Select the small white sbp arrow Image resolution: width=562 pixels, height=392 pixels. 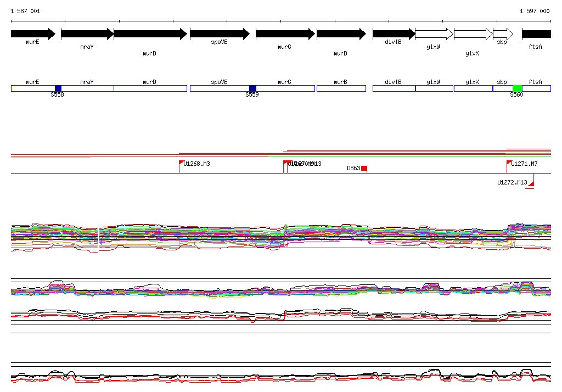[x=503, y=34]
